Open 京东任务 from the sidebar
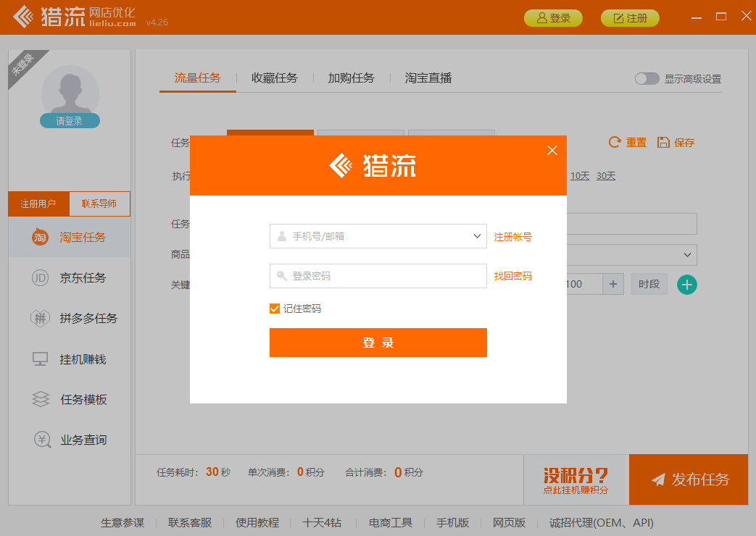 (x=70, y=277)
